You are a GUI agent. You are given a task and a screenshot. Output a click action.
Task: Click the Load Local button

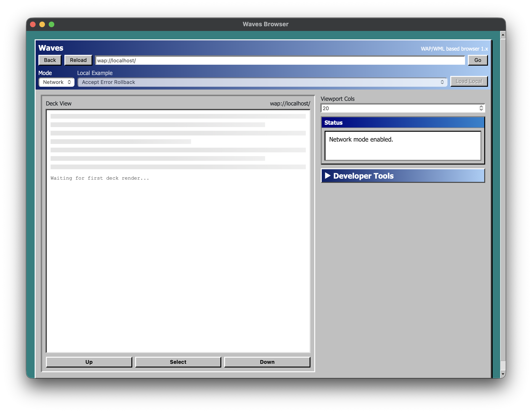coord(469,81)
